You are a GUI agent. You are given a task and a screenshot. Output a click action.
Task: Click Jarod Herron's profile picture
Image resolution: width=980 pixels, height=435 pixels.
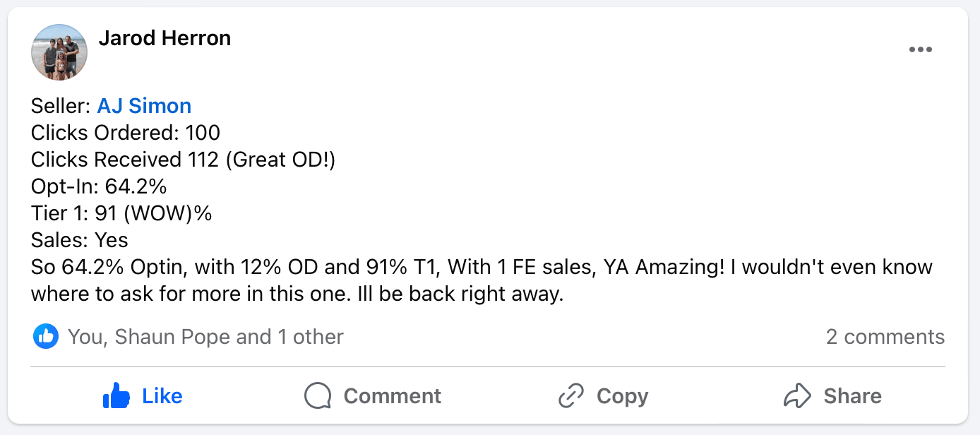pyautogui.click(x=59, y=52)
